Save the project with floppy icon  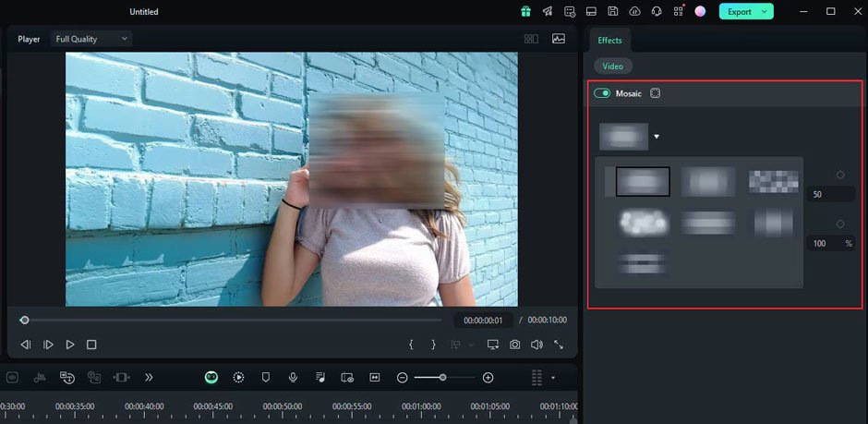click(613, 11)
